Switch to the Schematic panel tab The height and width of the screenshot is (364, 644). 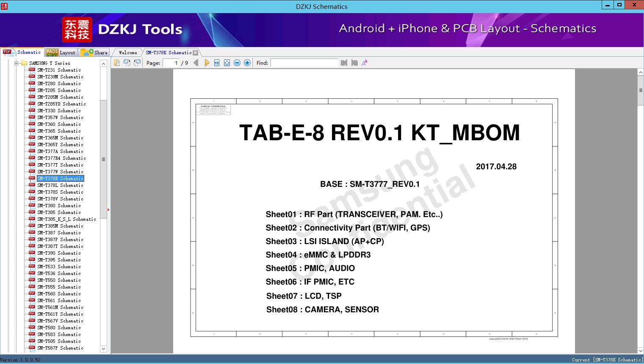[x=22, y=52]
